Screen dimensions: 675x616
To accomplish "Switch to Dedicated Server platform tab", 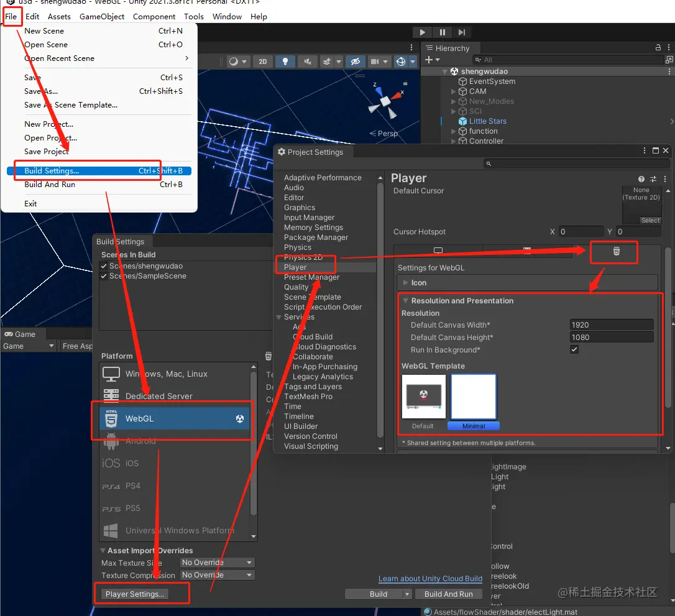I will [527, 251].
